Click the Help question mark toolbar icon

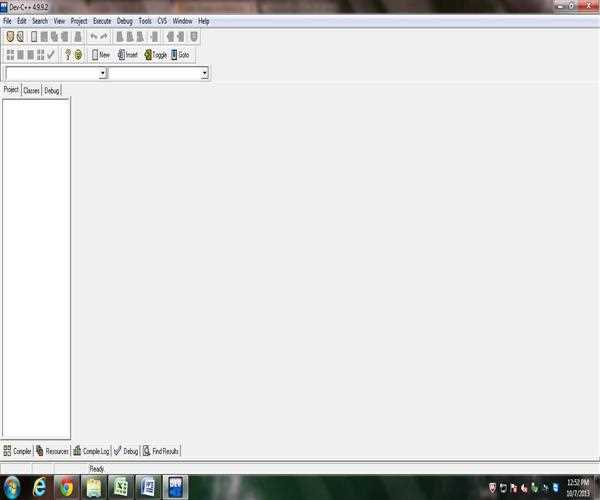pyautogui.click(x=68, y=55)
